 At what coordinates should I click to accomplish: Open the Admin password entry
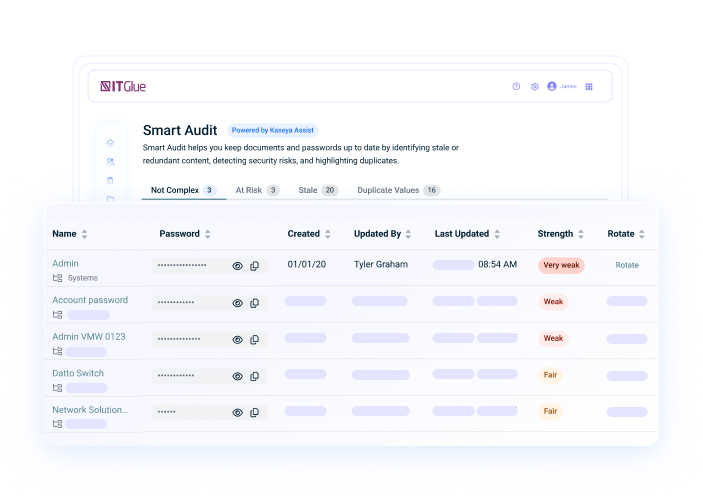pos(65,264)
